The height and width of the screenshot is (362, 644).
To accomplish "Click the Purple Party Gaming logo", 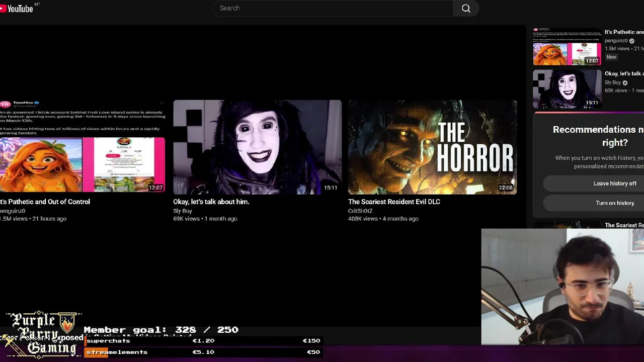I will point(42,334).
